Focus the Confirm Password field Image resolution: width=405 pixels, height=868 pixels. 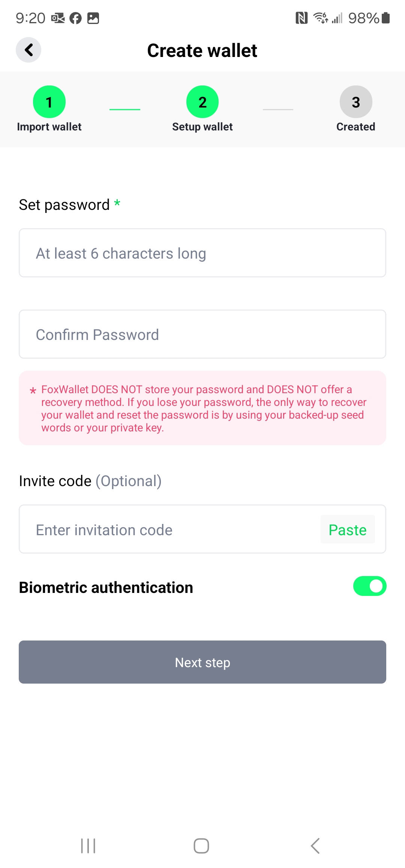[x=202, y=334]
